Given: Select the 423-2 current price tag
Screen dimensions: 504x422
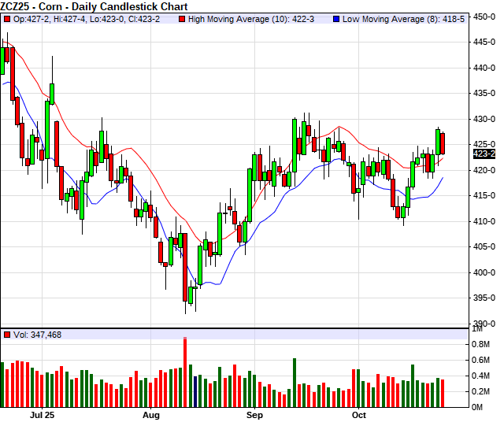Looking at the screenshot, I should [x=484, y=154].
